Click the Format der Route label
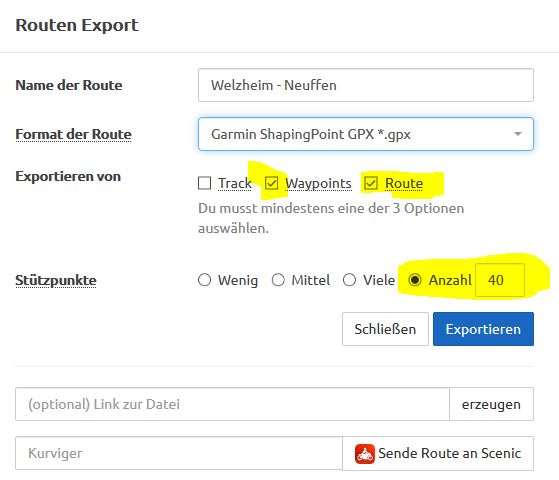 click(73, 134)
